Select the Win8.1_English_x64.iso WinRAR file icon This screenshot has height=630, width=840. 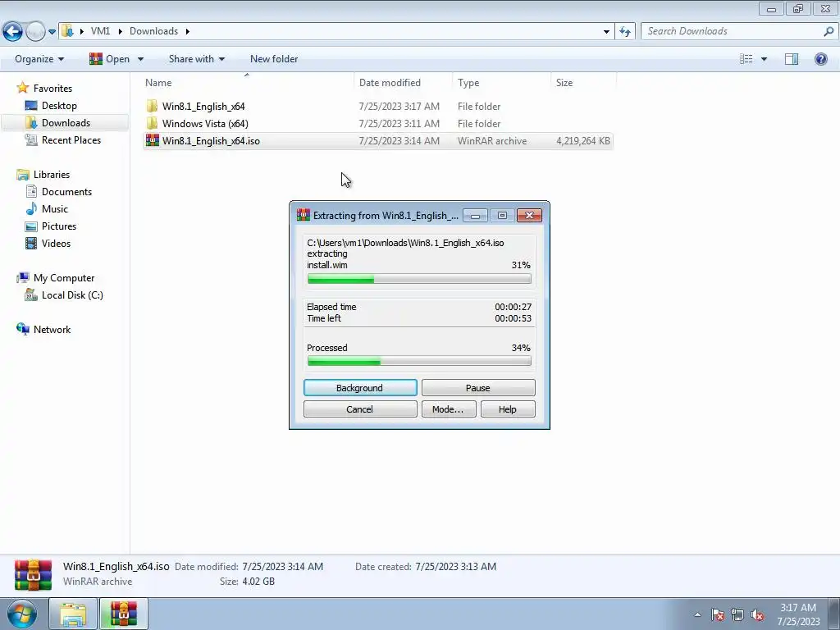(152, 141)
